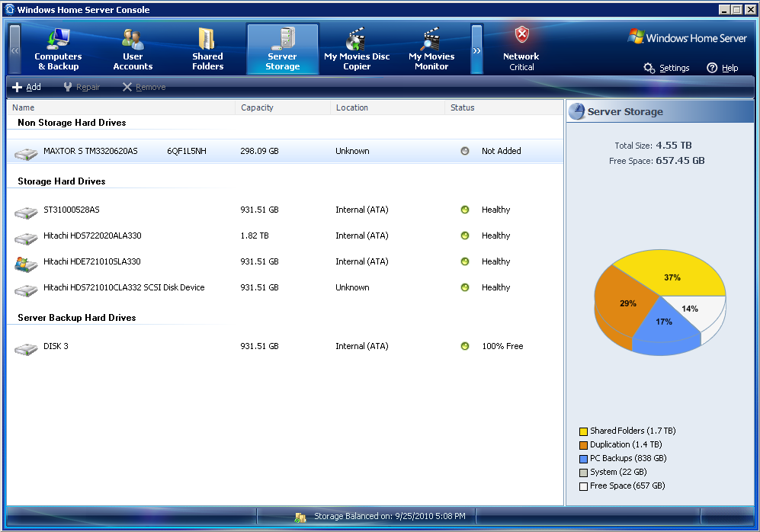Click Hitachi HDE721010SLA330 green health indicator
The image size is (760, 532).
pyautogui.click(x=465, y=261)
